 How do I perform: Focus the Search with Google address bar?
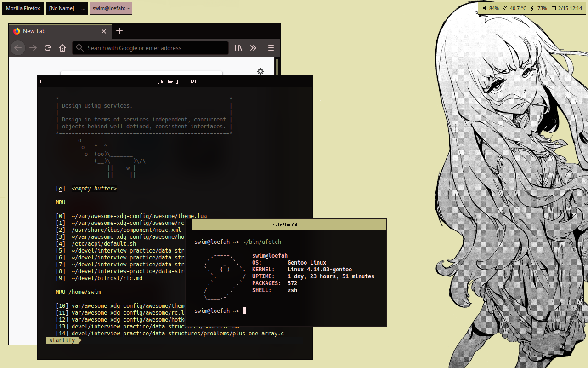coord(150,48)
